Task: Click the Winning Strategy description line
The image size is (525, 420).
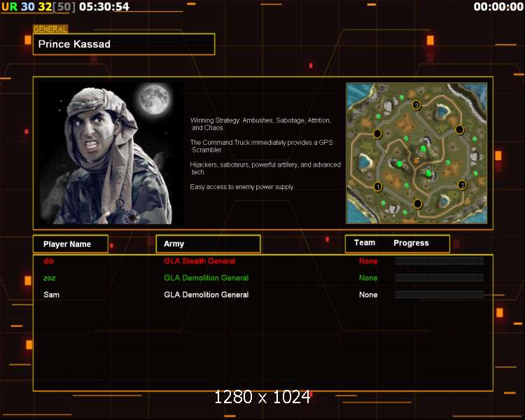Action: (x=260, y=124)
